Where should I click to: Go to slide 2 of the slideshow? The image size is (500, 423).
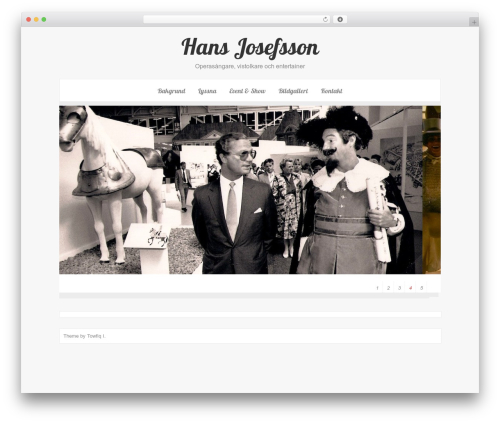click(x=388, y=288)
